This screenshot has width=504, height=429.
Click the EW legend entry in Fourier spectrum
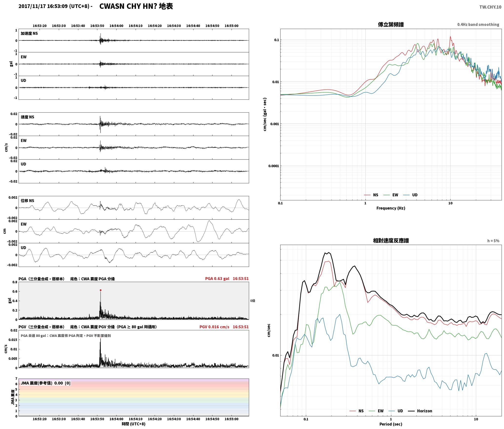[391, 195]
